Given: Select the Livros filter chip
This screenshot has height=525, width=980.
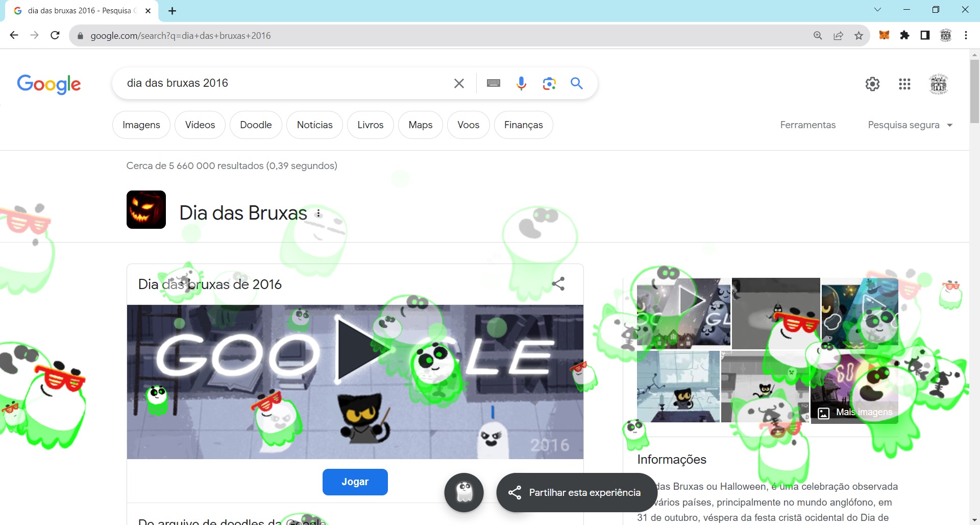Looking at the screenshot, I should click(x=371, y=125).
